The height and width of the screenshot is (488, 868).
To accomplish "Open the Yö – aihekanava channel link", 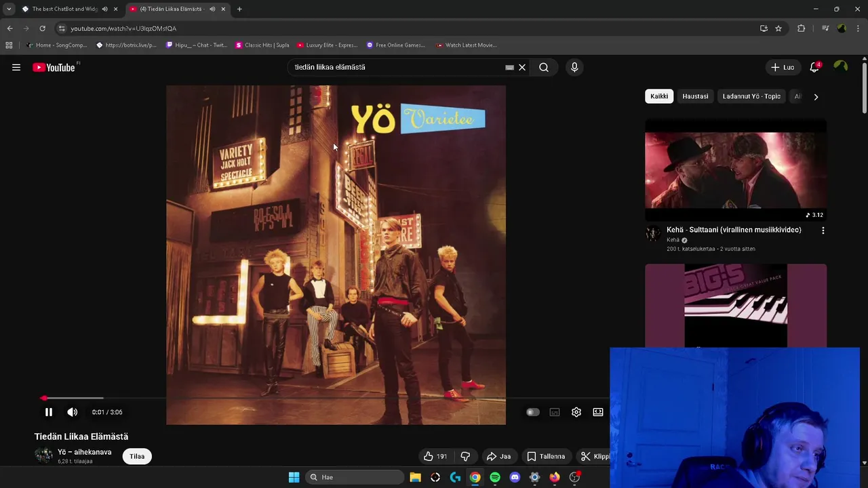I will pos(85,452).
